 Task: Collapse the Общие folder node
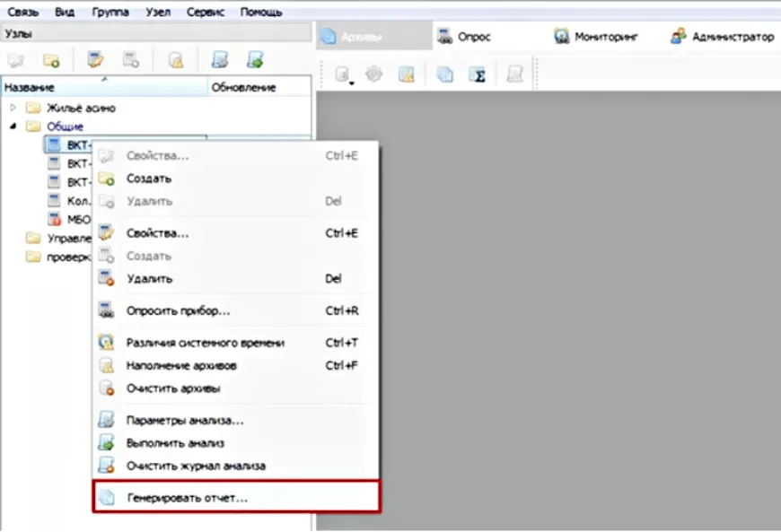tap(13, 126)
